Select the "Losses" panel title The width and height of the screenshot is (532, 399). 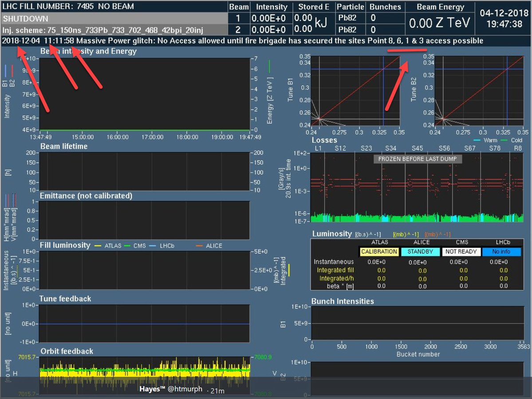[324, 141]
